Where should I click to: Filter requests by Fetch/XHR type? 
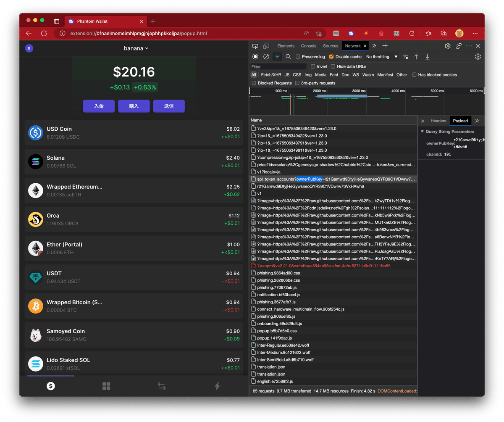[271, 75]
